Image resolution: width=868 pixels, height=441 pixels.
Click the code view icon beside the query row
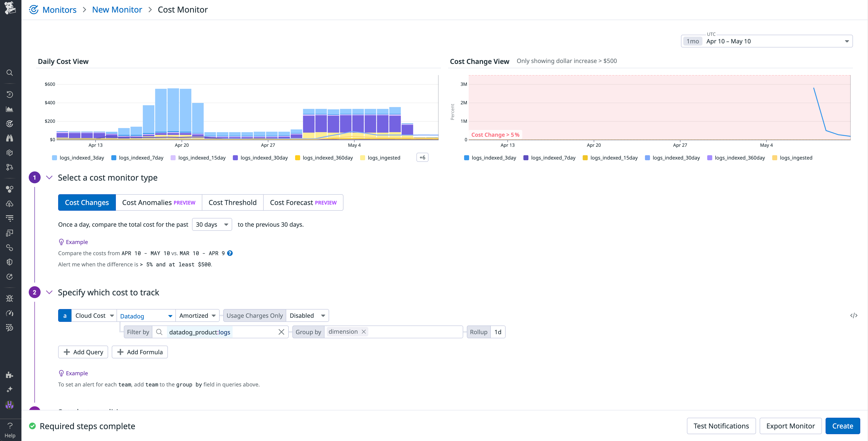pyautogui.click(x=854, y=315)
